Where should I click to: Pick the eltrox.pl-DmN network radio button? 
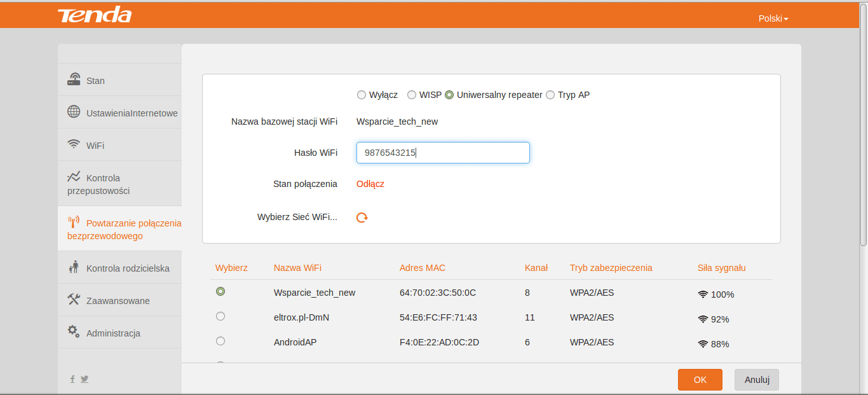coord(220,316)
